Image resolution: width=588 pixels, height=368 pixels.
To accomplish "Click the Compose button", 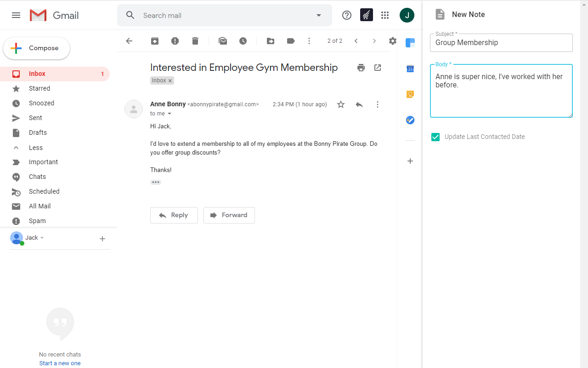I will 37,48.
